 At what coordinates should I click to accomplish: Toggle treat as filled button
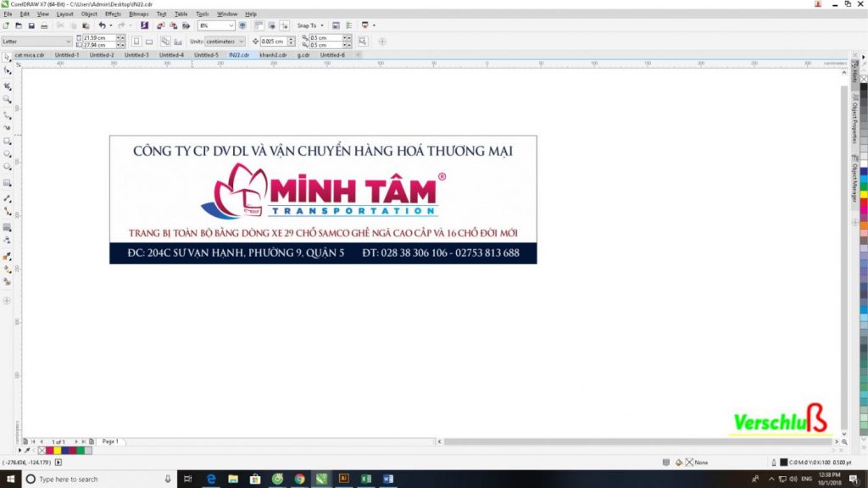coord(363,42)
